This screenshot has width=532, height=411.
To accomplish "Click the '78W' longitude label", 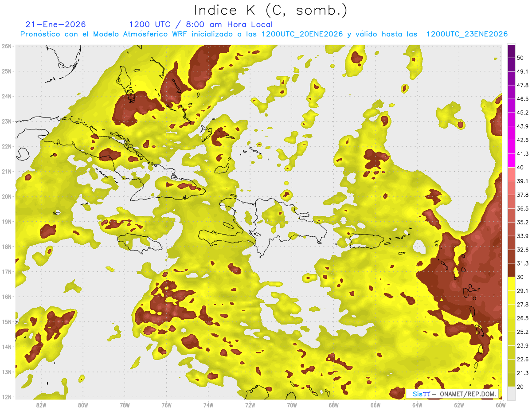I will (125, 405).
